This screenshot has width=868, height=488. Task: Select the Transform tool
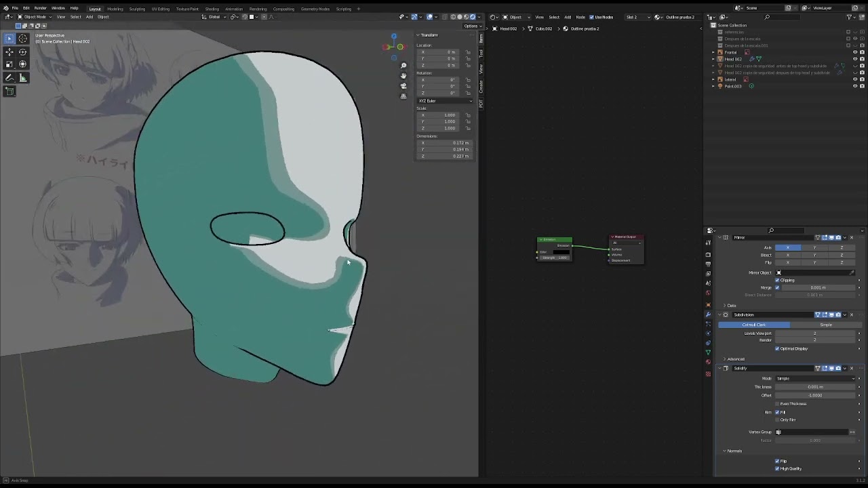(22, 64)
